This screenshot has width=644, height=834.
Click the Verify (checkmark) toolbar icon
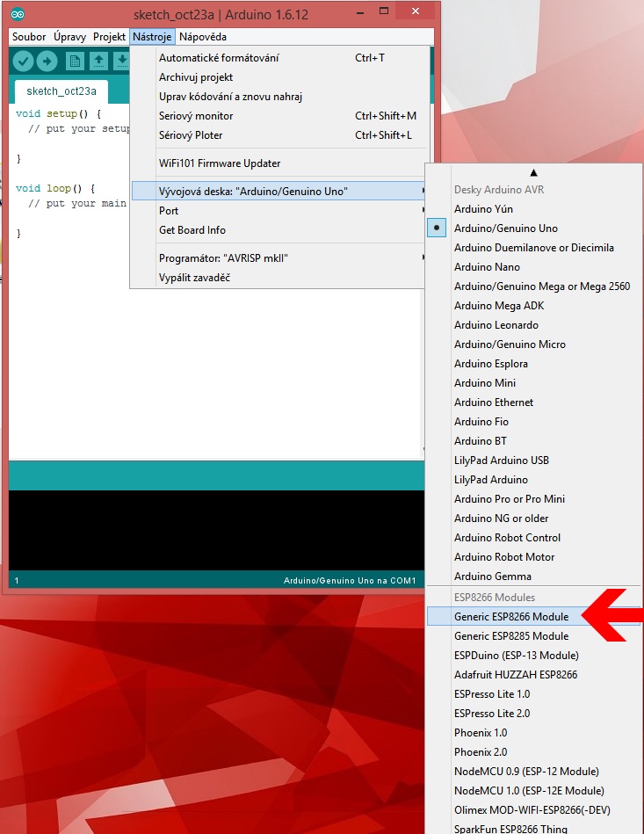[24, 61]
